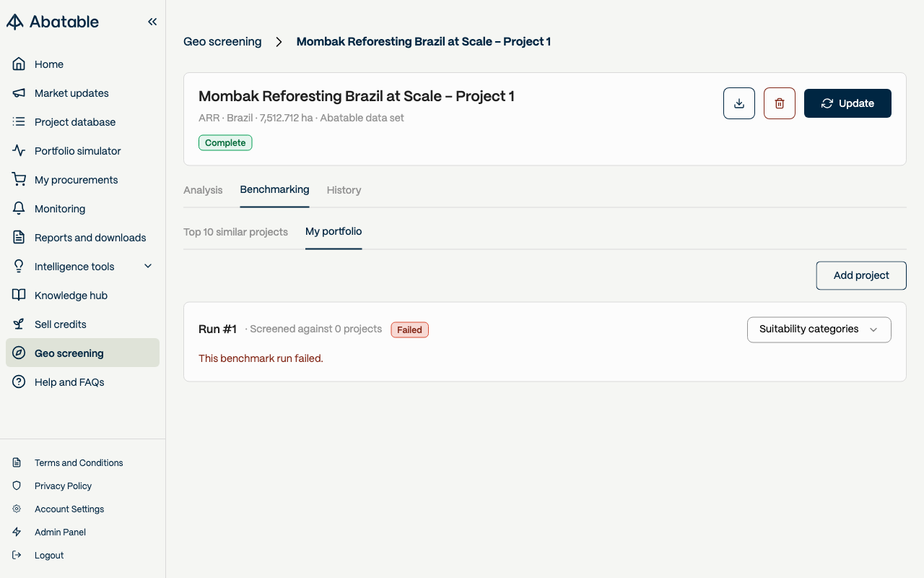
Task: Click the red Failed status badge
Action: point(409,330)
